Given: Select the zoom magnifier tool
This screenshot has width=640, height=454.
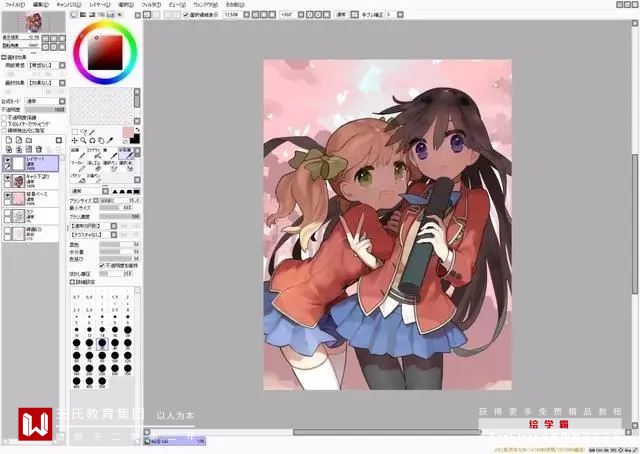Looking at the screenshot, I should (83, 140).
